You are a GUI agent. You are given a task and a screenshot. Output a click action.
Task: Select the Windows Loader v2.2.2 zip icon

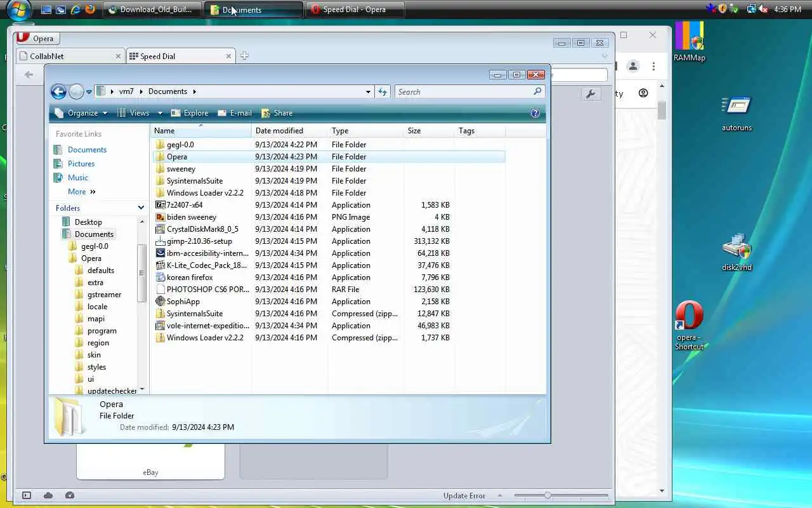(x=160, y=338)
